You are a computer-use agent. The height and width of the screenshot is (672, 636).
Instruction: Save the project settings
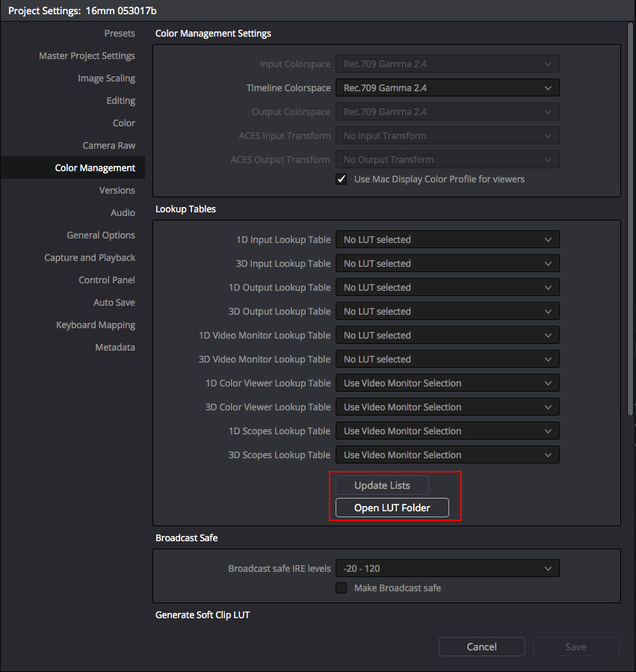click(575, 647)
